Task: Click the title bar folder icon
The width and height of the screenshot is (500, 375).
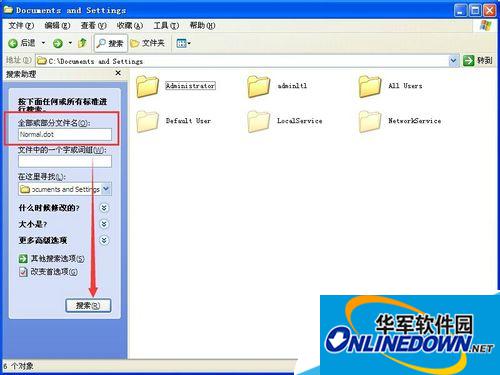Action: [x=8, y=10]
